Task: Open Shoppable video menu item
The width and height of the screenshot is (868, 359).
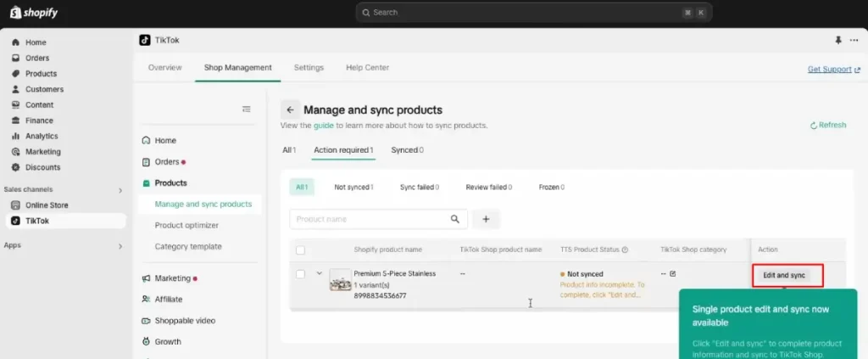Action: (185, 320)
